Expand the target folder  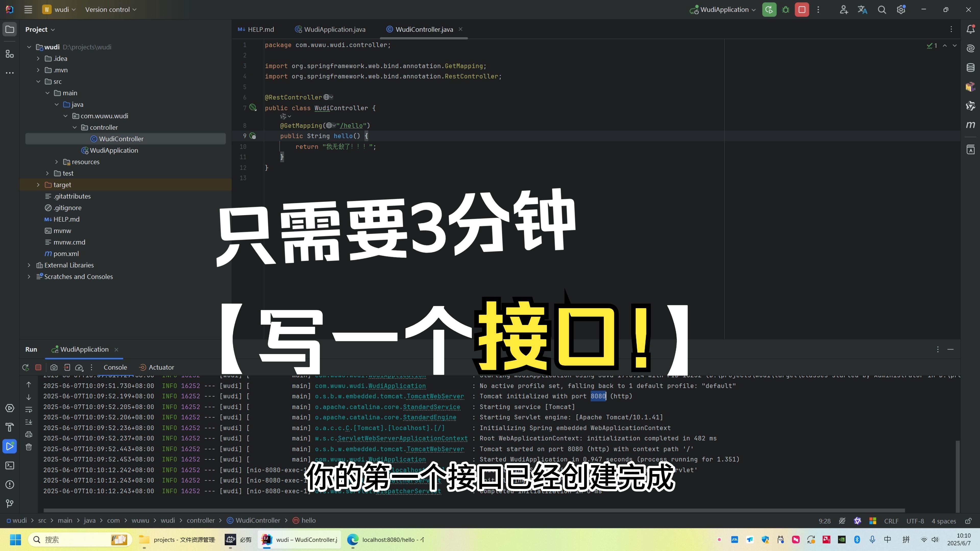coord(38,185)
